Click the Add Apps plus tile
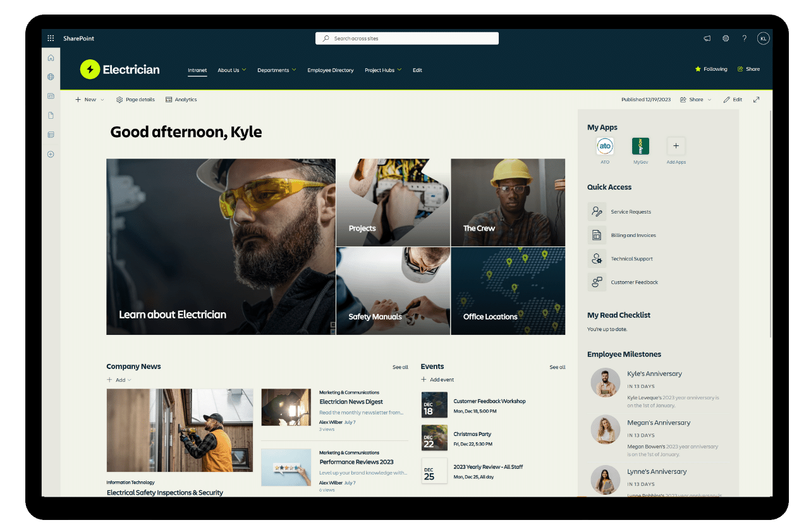 pyautogui.click(x=676, y=147)
